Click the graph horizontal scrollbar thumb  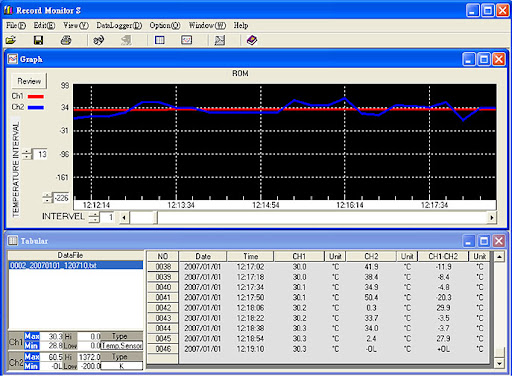(143, 218)
